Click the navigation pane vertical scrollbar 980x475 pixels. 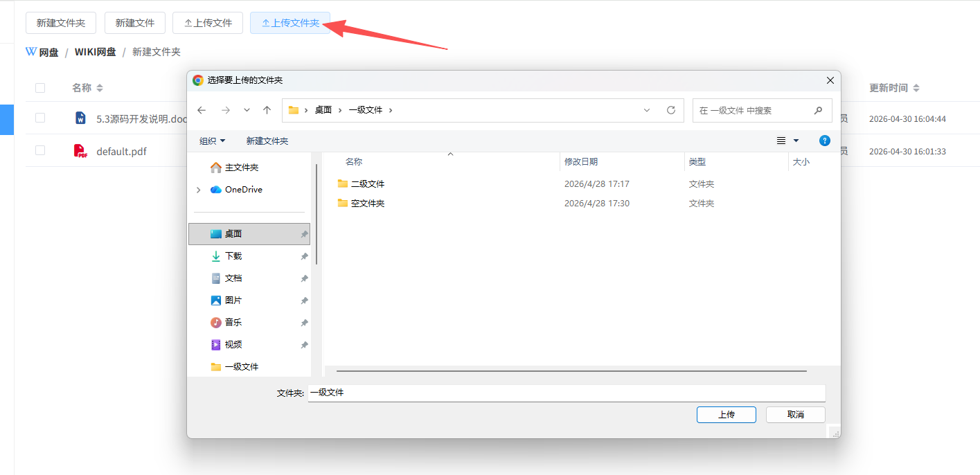[317, 213]
